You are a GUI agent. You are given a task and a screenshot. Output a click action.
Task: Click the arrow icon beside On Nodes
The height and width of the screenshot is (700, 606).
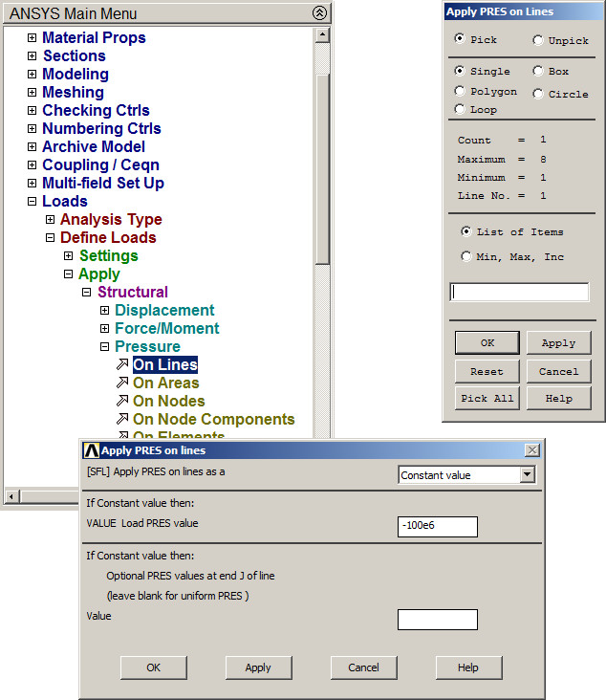coord(121,401)
